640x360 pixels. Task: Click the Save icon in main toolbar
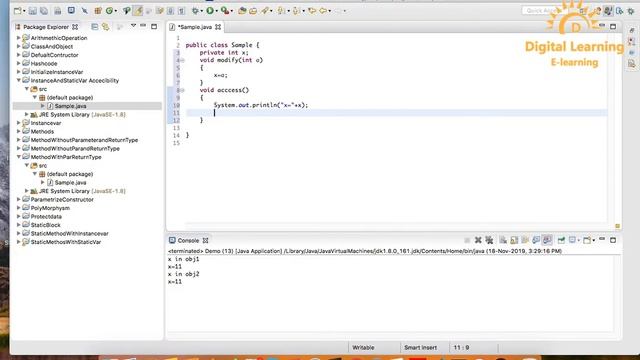click(33, 11)
